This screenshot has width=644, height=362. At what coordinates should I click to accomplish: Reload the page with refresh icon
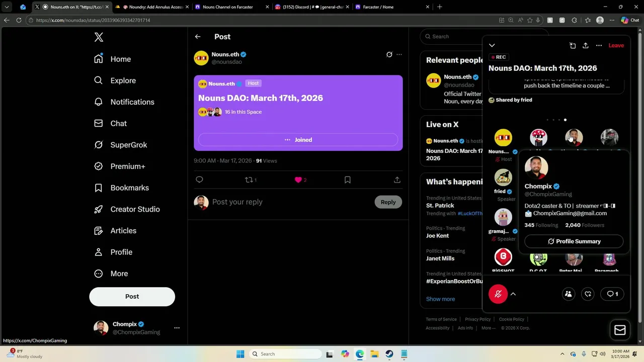click(19, 20)
